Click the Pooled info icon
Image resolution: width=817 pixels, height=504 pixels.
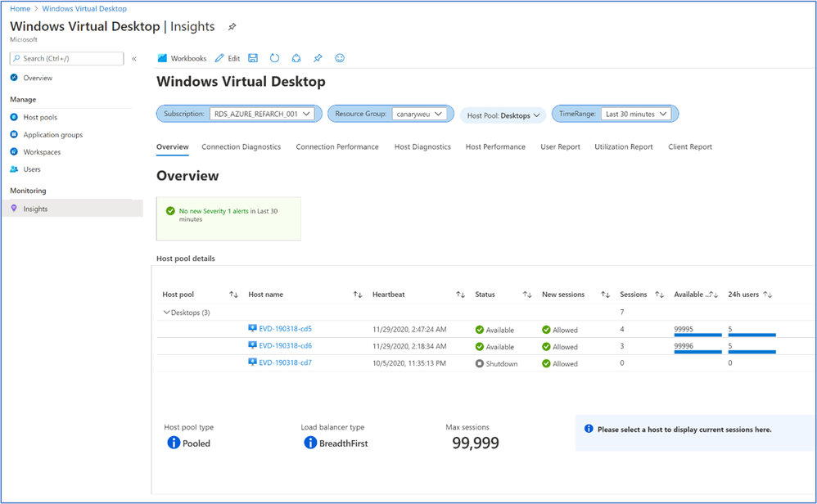174,443
